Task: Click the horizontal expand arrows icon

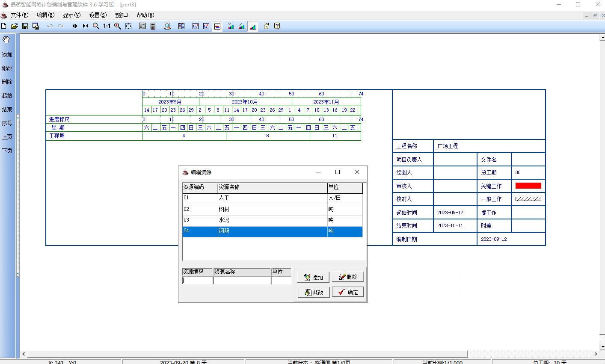Action: click(x=75, y=26)
